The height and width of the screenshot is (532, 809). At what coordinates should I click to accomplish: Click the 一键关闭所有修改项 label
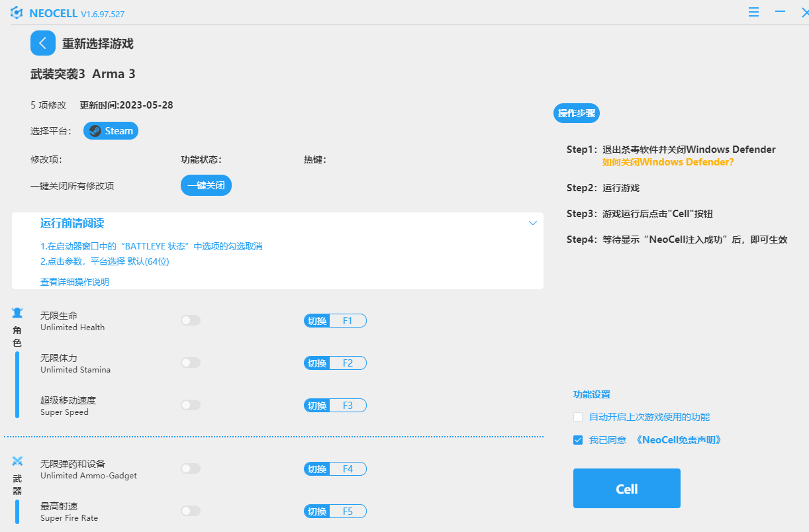[x=72, y=186]
